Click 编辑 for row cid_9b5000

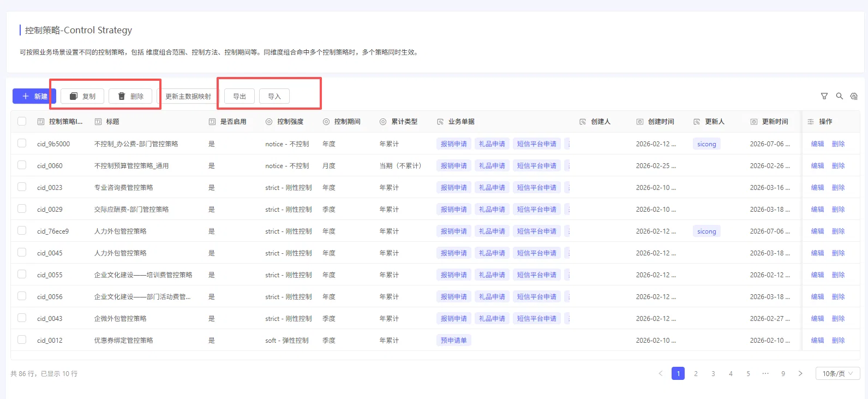tap(817, 144)
